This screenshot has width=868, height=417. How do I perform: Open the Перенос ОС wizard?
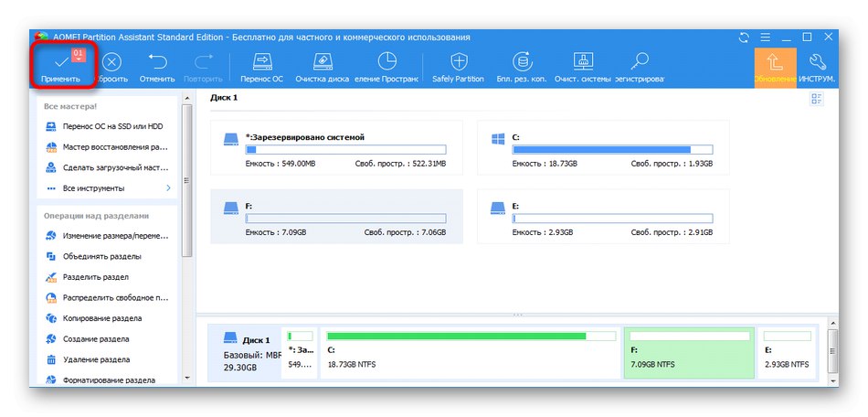(262, 67)
